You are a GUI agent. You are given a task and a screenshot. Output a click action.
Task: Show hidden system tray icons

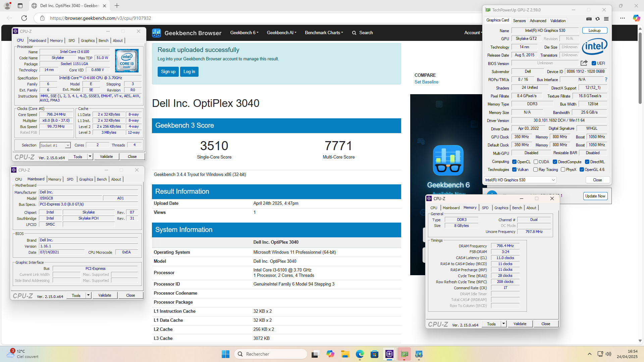[589, 354]
